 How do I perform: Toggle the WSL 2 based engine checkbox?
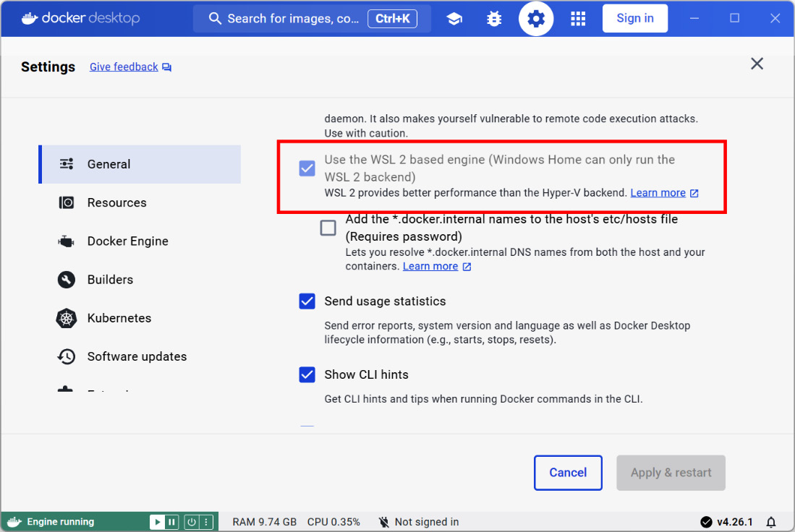click(x=307, y=168)
